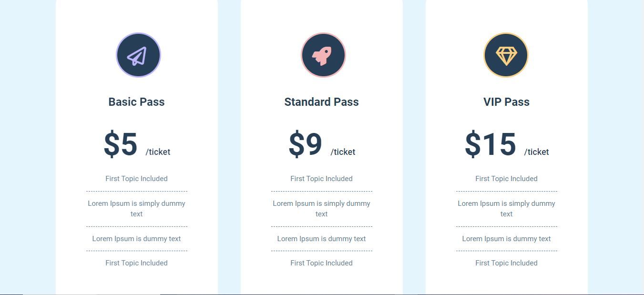
Task: Click the $15 price
Action: (491, 144)
